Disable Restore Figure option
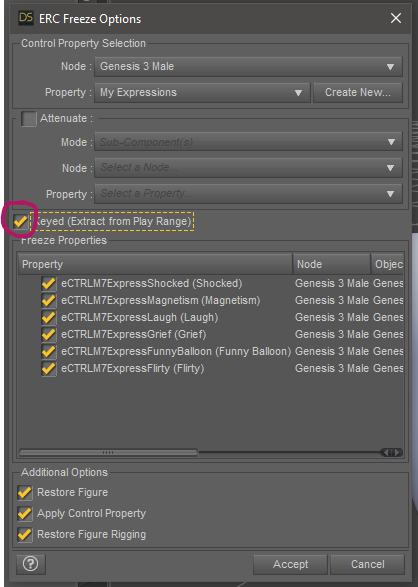 [25, 492]
